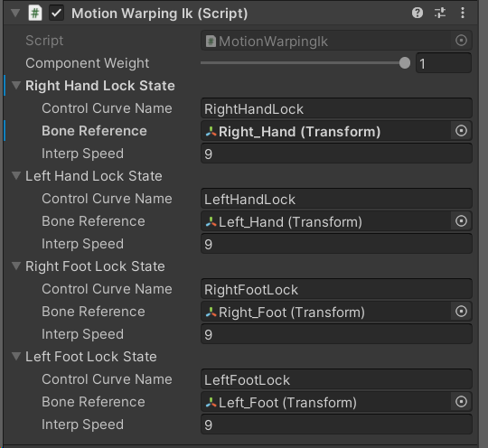488x448 pixels.
Task: Collapse the Right Foot Lock State section
Action: (16, 266)
